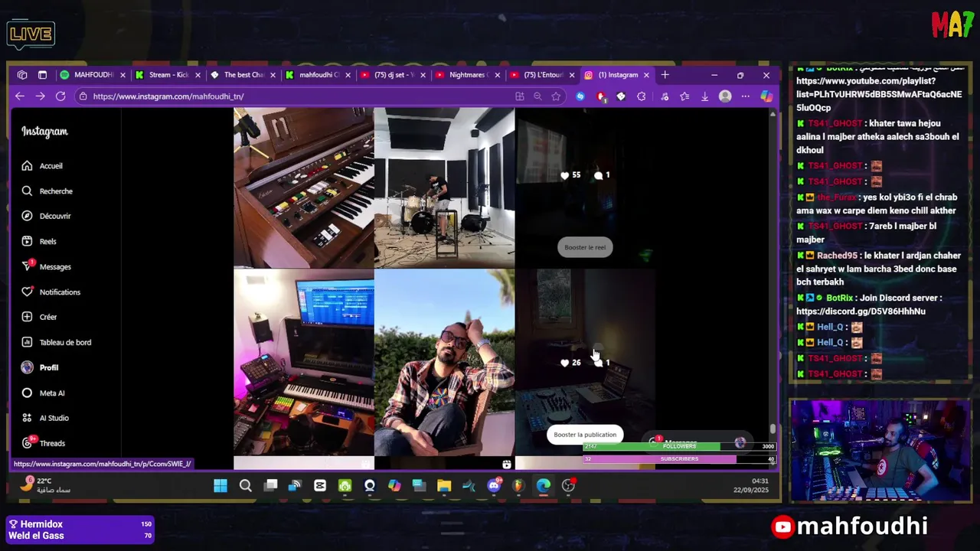
Task: Open Découvrir explore page
Action: pyautogui.click(x=46, y=216)
